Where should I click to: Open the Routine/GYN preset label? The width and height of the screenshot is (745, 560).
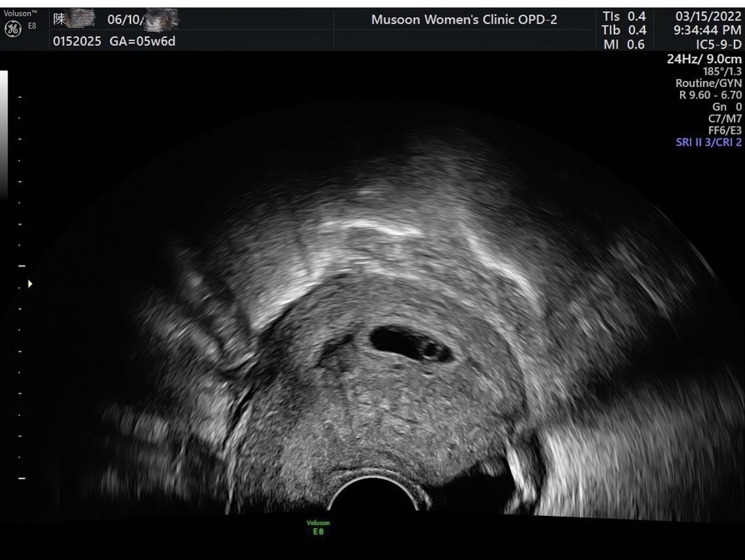point(708,83)
